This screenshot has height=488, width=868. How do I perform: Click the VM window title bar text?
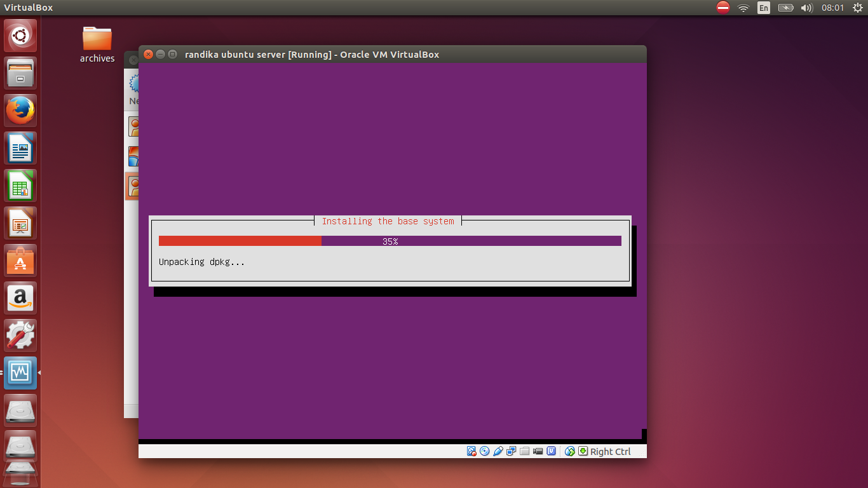coord(312,55)
